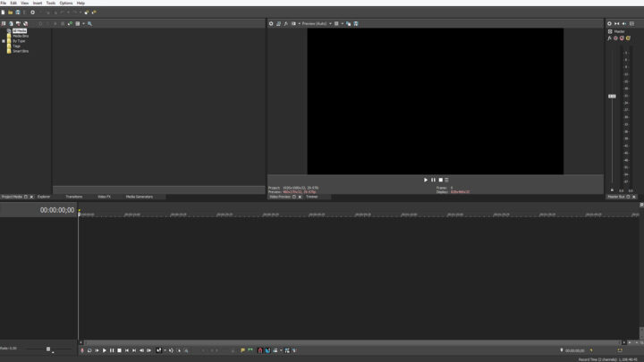Screen dimensions: 644x362
Task: Select the Media Bins folder
Action: click(20, 36)
